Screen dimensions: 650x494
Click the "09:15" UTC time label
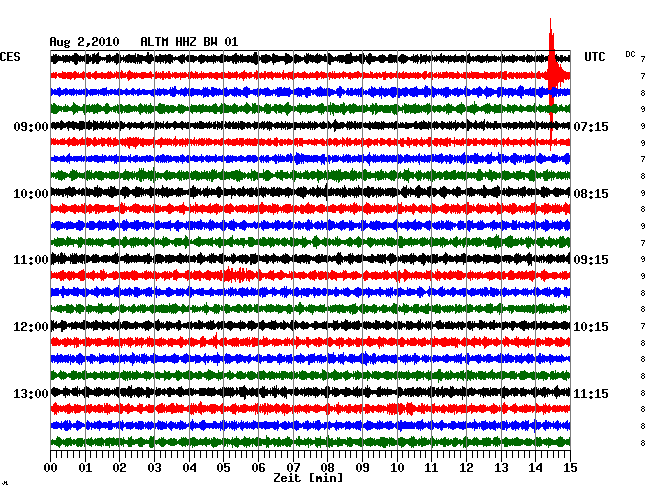pyautogui.click(x=591, y=260)
